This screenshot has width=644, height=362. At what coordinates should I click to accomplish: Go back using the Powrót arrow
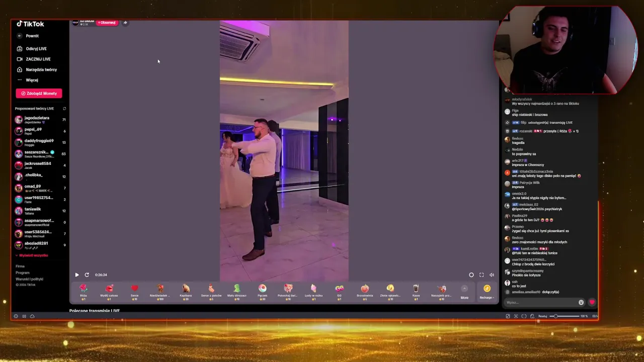point(19,36)
